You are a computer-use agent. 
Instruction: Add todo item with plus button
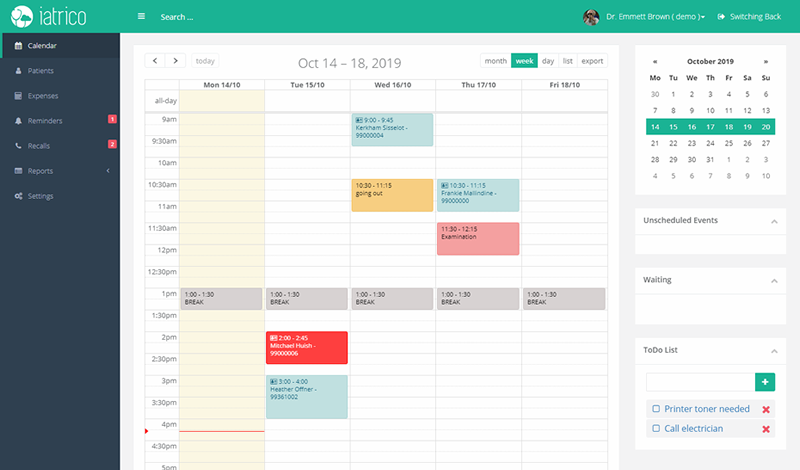765,382
